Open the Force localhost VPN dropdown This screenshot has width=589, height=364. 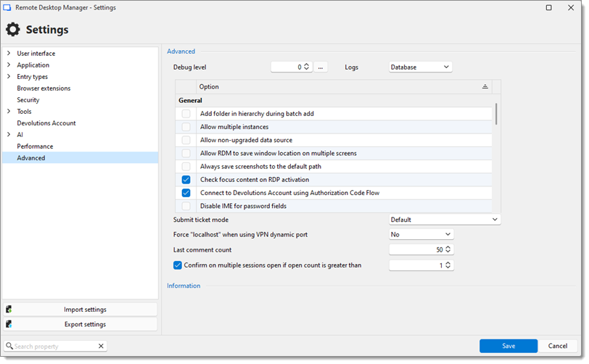pyautogui.click(x=421, y=234)
